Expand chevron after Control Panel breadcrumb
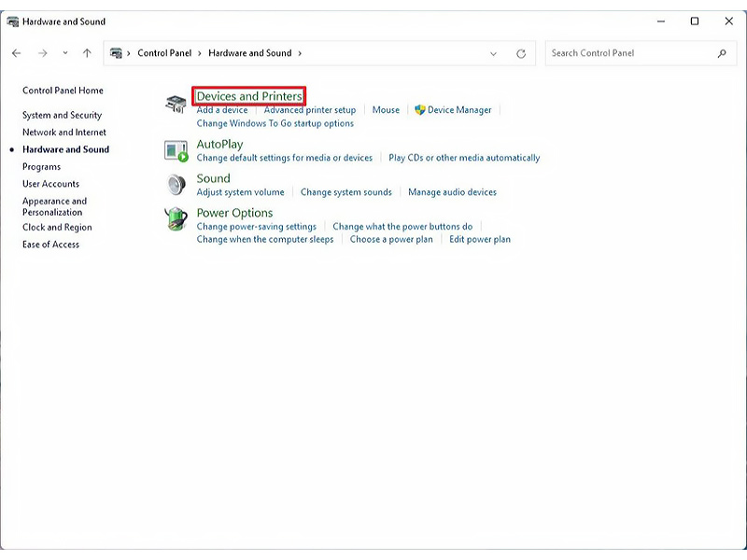747x560 pixels. click(200, 53)
